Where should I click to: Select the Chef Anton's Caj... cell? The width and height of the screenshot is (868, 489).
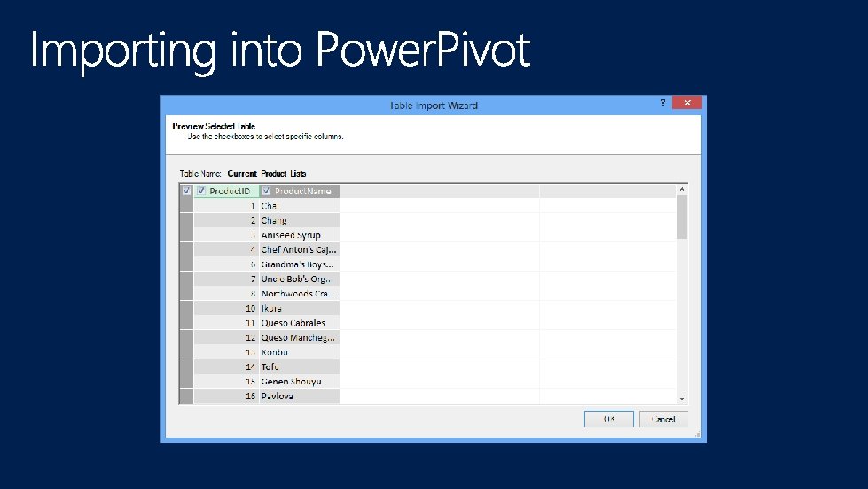(x=300, y=249)
